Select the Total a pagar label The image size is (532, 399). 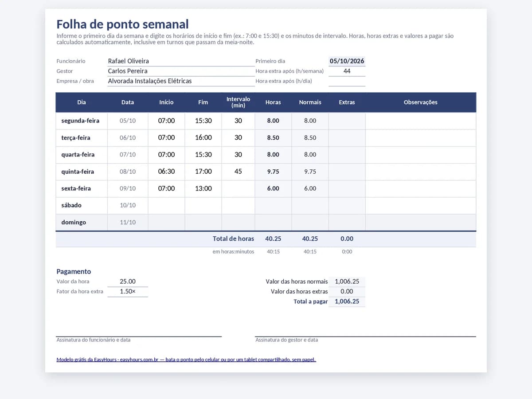pos(311,301)
